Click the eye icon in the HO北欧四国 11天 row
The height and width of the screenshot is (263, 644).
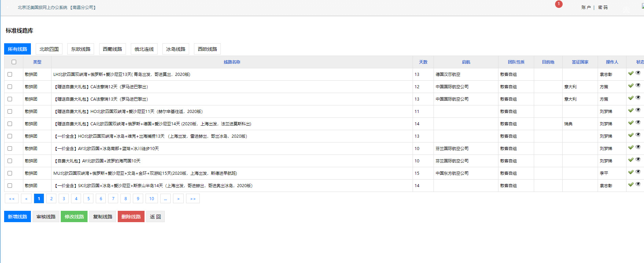pos(638,110)
